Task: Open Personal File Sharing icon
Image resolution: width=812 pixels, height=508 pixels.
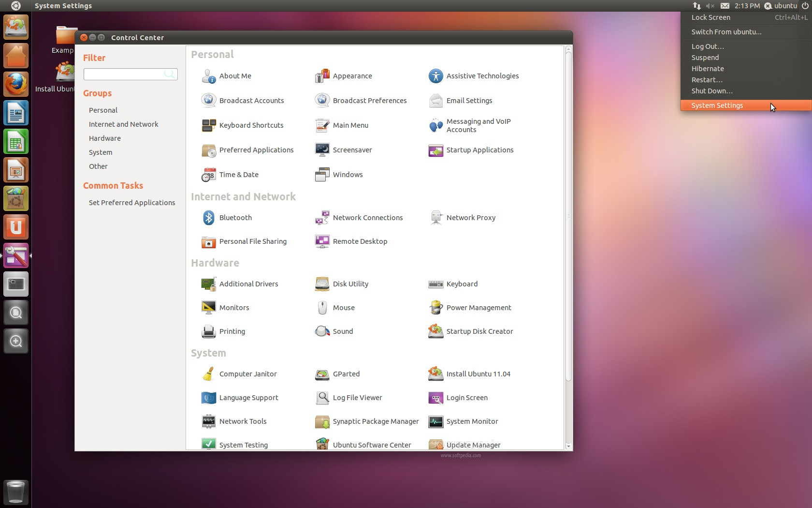Action: pos(209,241)
